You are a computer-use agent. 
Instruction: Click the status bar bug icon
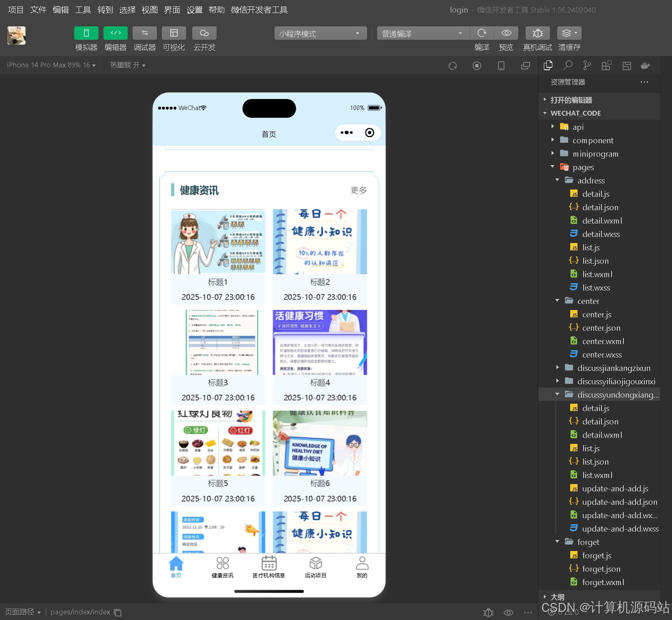point(488,612)
